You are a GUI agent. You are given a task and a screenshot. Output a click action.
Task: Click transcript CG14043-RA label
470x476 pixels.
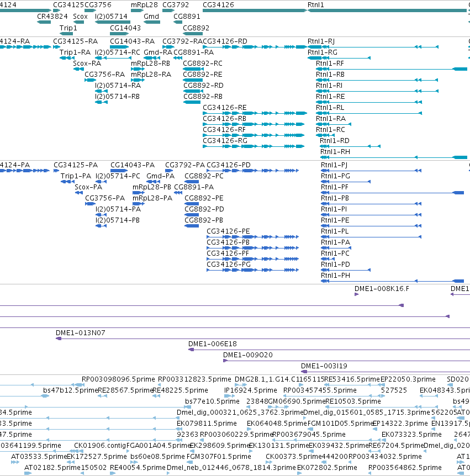click(x=132, y=41)
